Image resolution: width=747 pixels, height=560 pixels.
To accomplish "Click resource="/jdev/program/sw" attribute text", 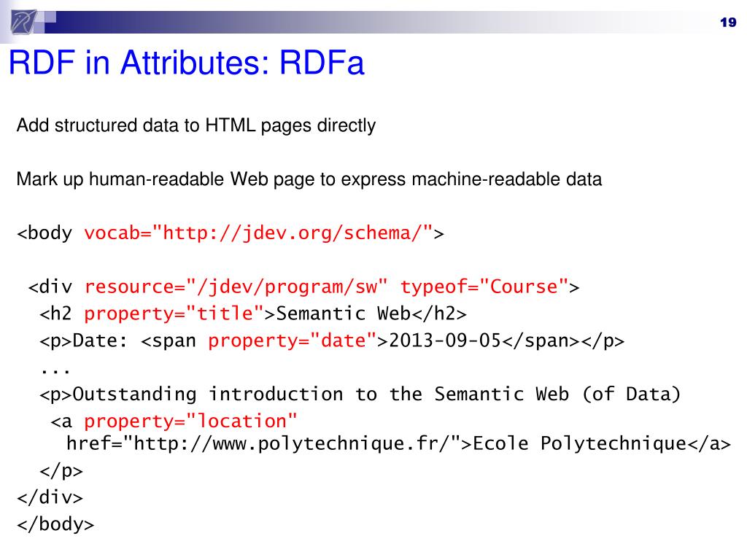I will (236, 287).
